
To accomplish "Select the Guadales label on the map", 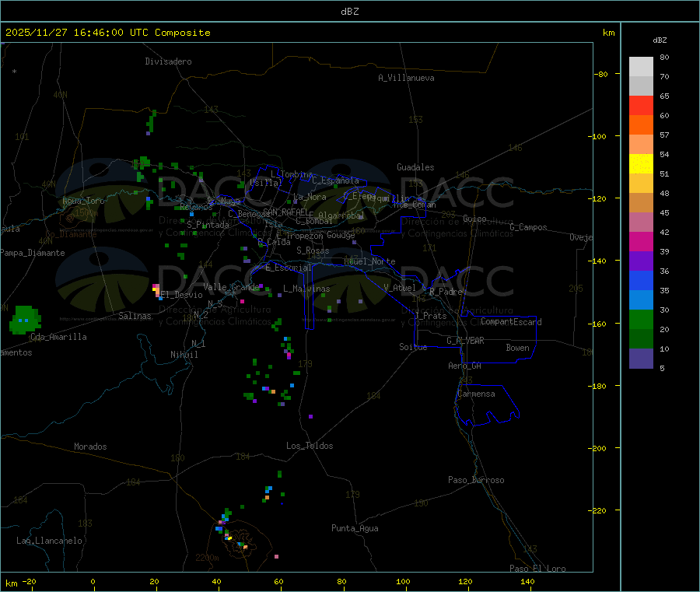I will 415,167.
